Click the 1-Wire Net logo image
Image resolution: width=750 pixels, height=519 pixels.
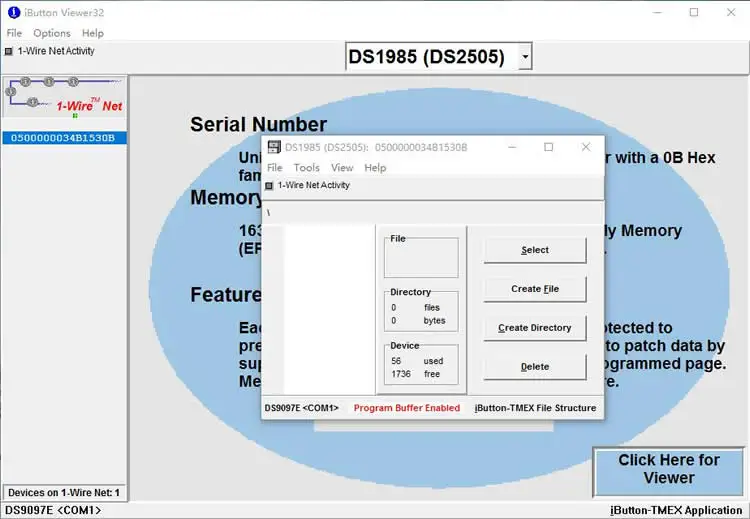pos(64,97)
